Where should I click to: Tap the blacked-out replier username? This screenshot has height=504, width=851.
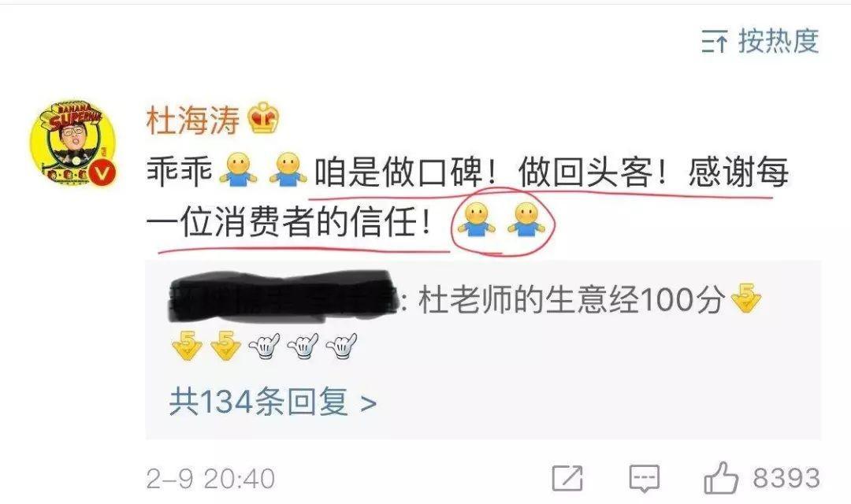point(284,297)
